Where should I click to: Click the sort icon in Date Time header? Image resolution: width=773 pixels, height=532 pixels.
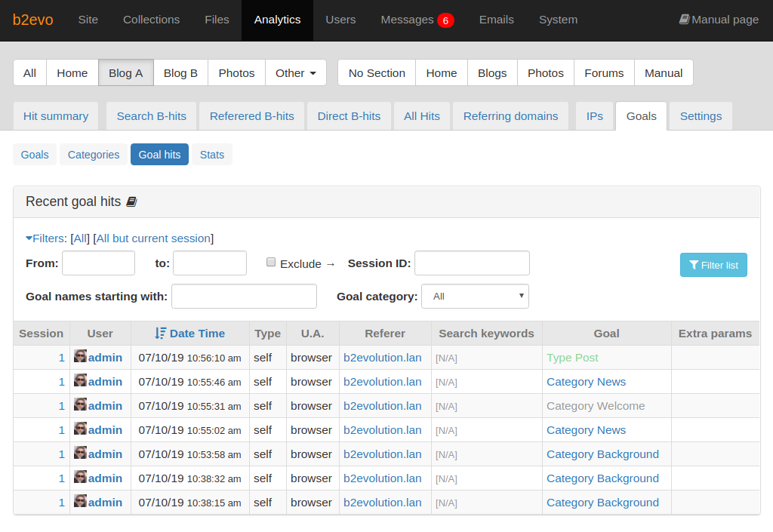coord(160,334)
